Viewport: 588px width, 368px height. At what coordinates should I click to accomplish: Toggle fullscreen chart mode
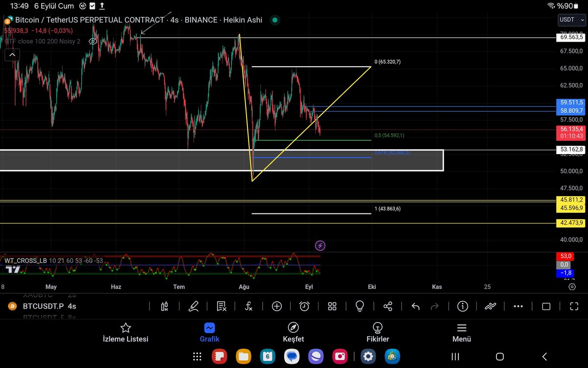(574, 306)
